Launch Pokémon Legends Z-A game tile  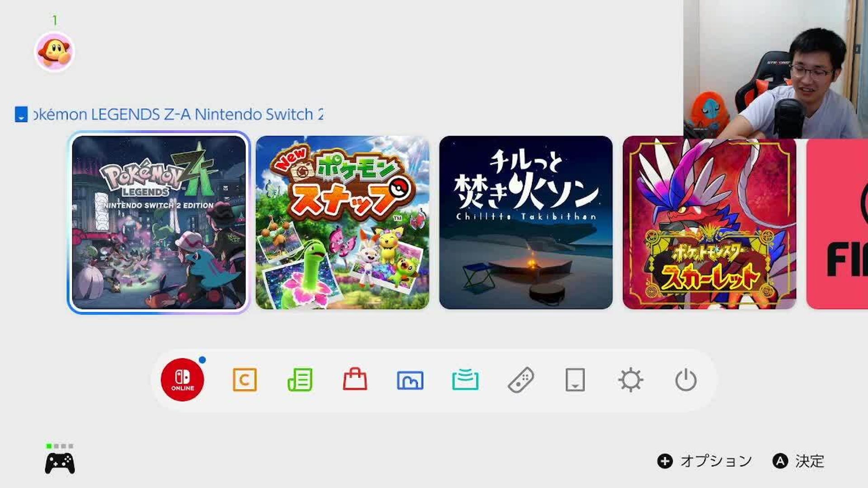[159, 222]
